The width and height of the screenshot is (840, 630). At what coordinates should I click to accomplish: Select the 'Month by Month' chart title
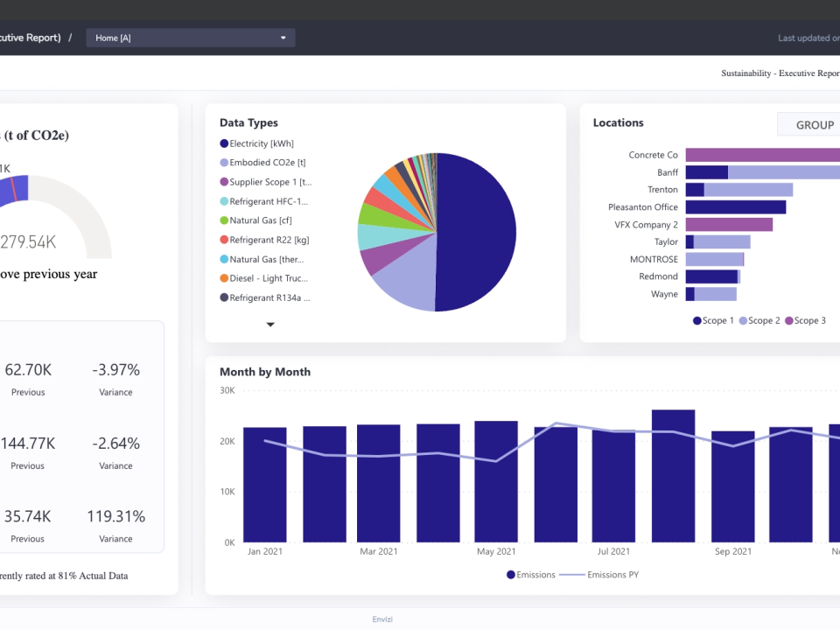coord(265,372)
